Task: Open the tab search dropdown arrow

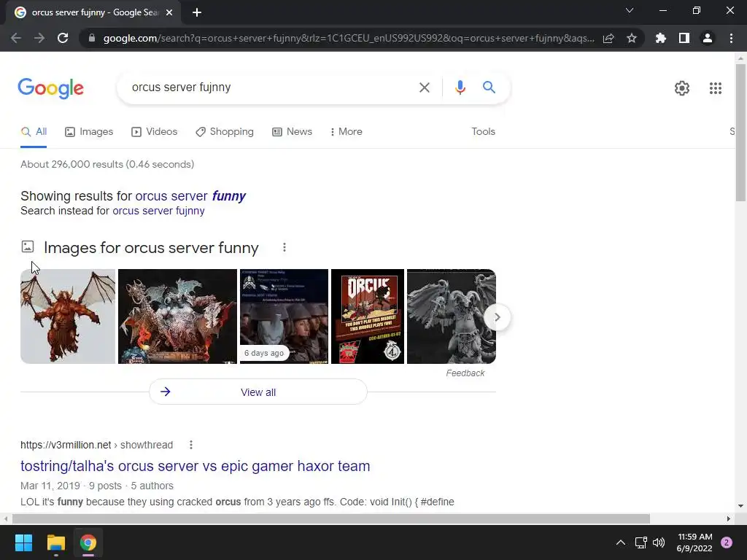Action: tap(630, 10)
